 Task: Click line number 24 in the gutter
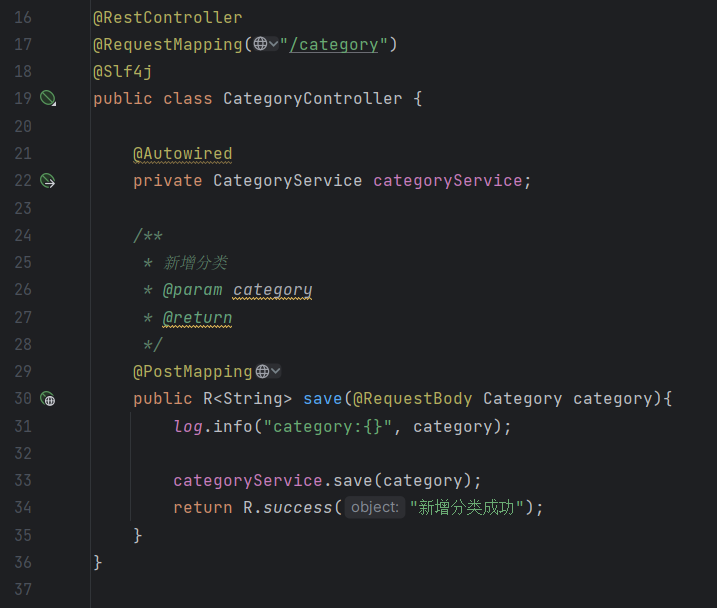23,235
